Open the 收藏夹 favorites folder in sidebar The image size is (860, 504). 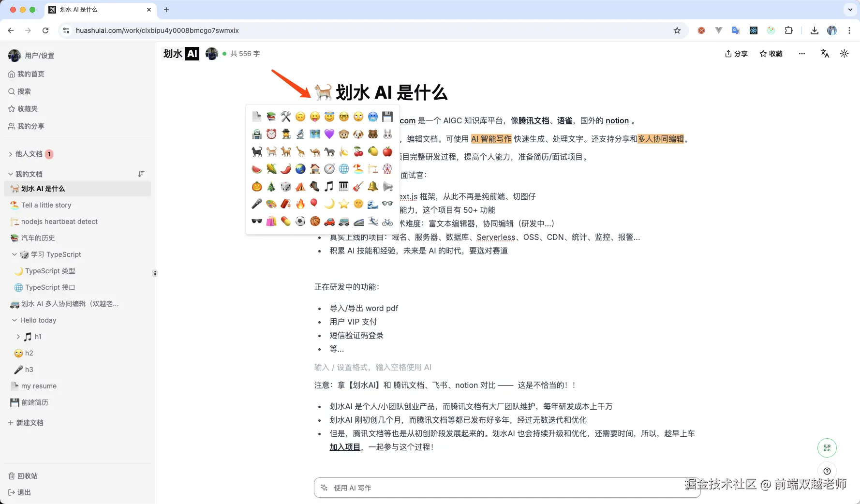(27, 109)
